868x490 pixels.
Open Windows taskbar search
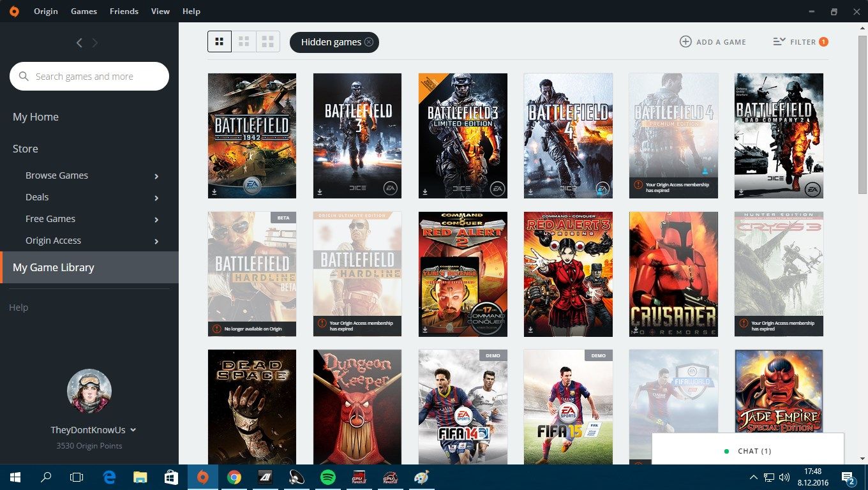[46, 477]
